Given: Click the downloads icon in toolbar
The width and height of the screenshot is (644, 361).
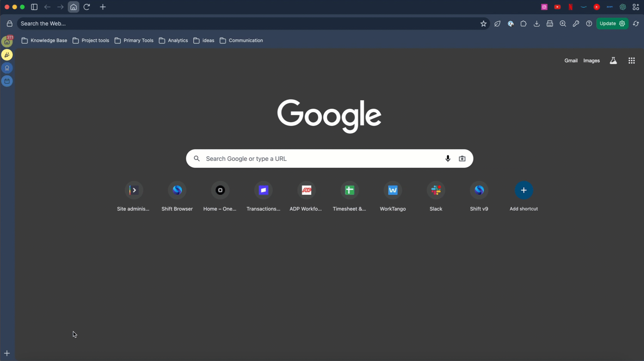Looking at the screenshot, I should coord(537,24).
